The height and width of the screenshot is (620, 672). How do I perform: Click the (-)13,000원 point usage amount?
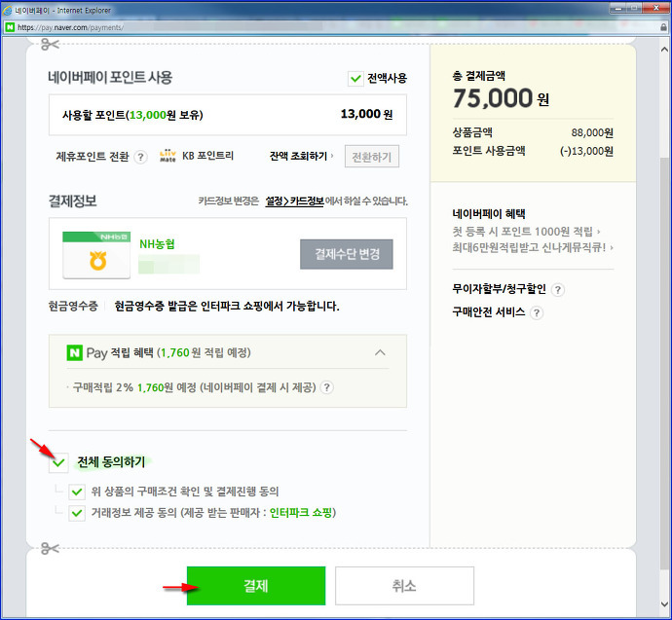pos(586,151)
